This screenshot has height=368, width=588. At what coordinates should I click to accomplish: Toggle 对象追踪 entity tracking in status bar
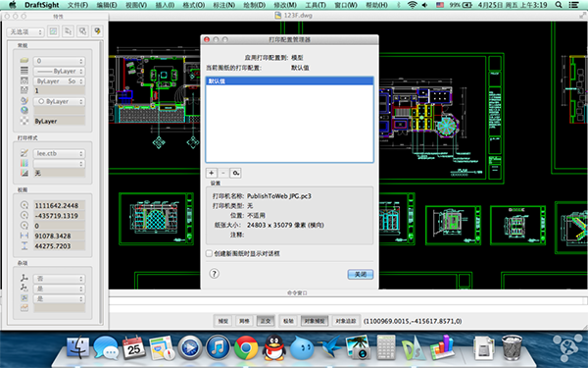345,321
